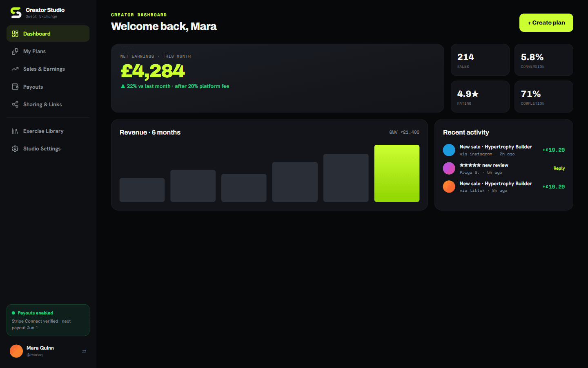Viewport: 588px width, 368px height.
Task: Open the 4.9 Rating stat card
Action: (480, 96)
